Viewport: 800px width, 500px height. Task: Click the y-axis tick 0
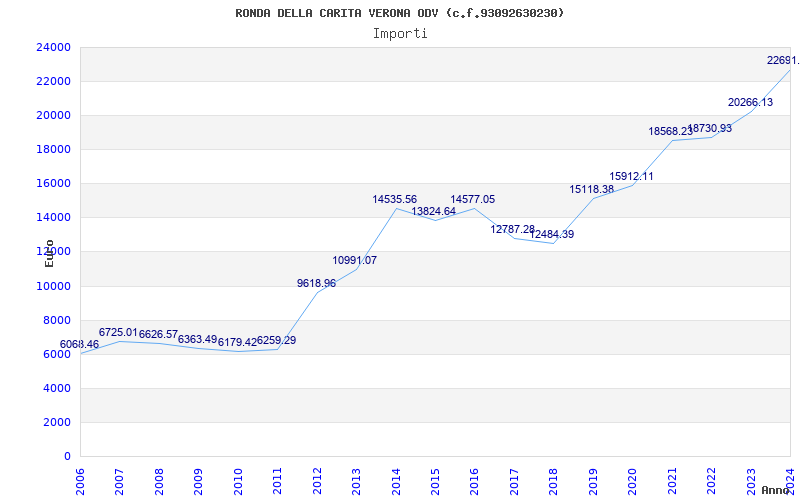(67, 457)
